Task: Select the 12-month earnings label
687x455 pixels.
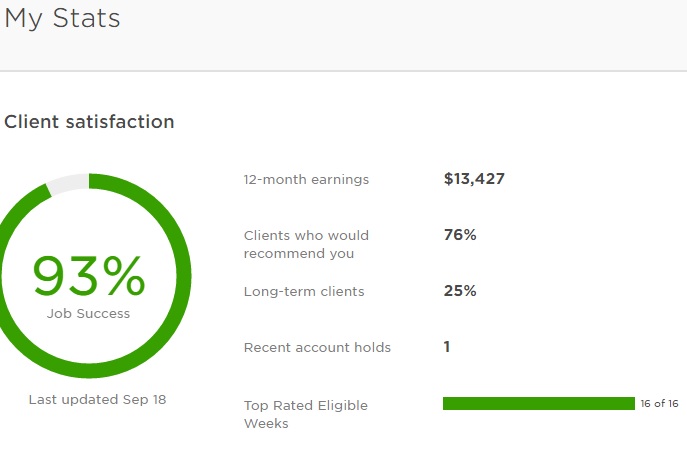Action: tap(306, 180)
